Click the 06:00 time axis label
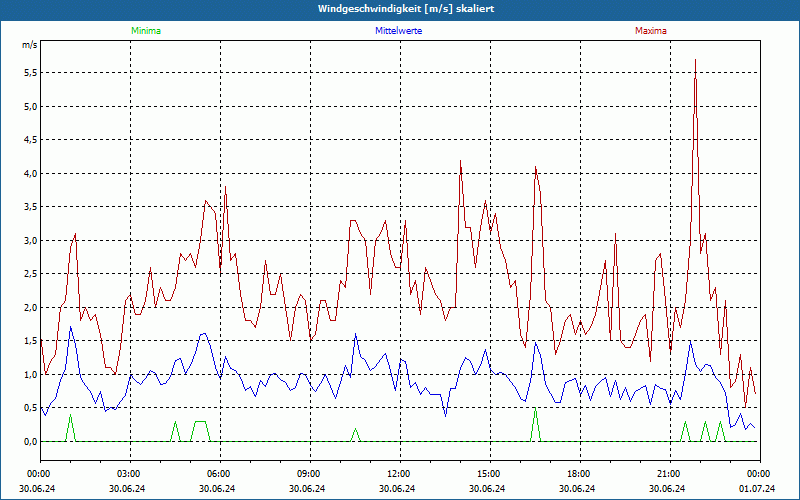 [x=220, y=474]
